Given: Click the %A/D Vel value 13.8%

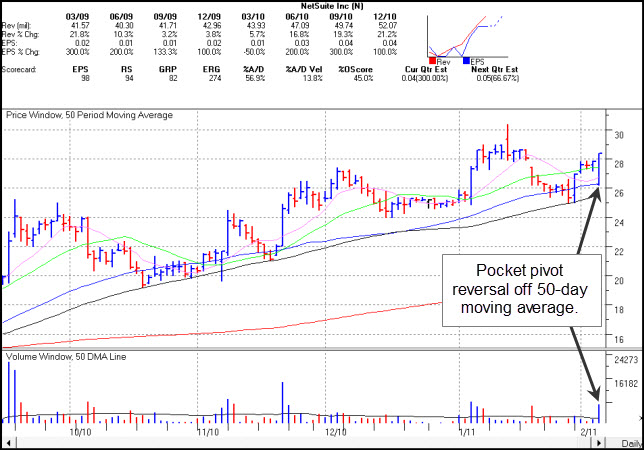Looking at the screenshot, I should click(313, 78).
